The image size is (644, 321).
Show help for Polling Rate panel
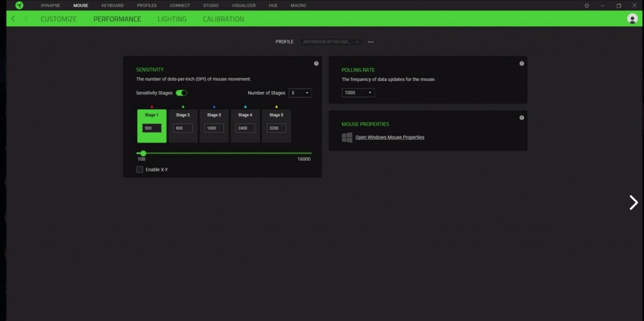click(522, 63)
